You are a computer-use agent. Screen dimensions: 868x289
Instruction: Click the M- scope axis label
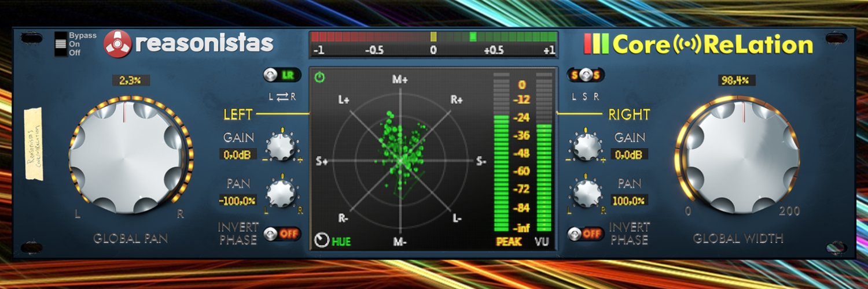(400, 242)
